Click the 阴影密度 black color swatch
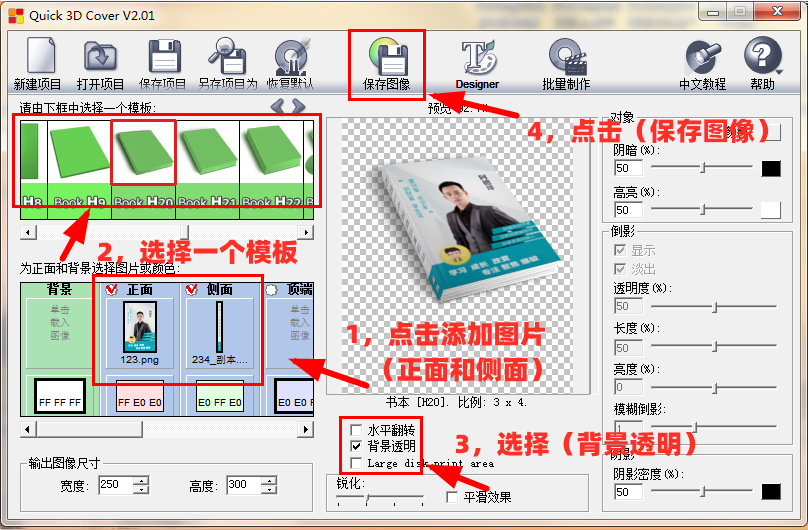This screenshot has width=808, height=530. coord(771,491)
